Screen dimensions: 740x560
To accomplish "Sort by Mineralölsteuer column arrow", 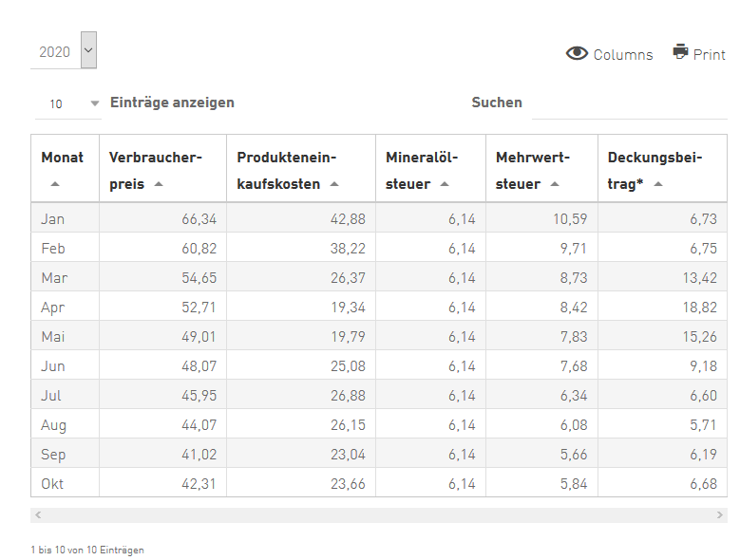I will 444,184.
